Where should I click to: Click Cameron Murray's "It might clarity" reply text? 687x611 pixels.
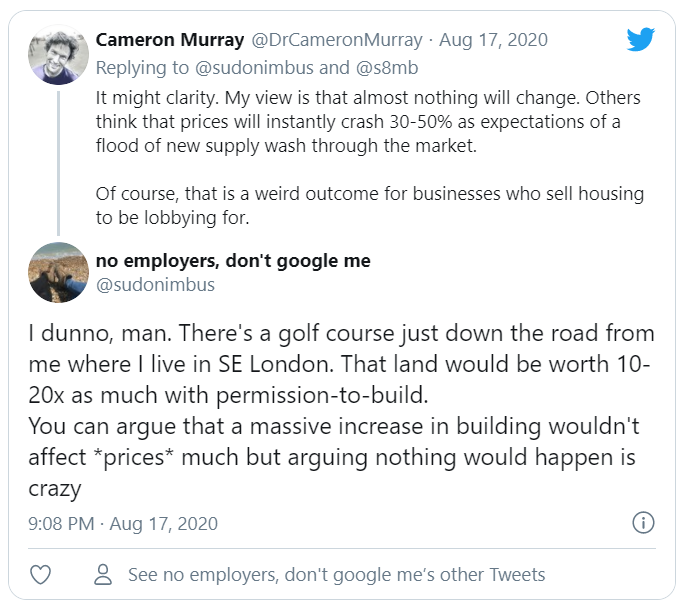pos(368,121)
